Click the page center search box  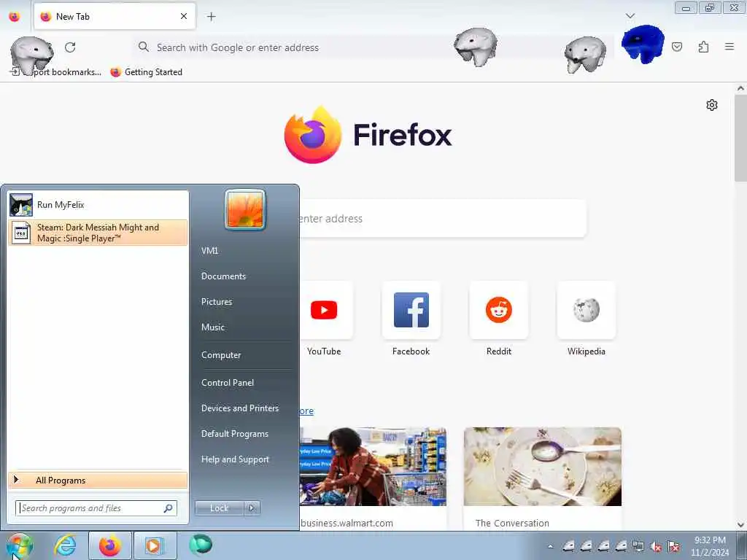pos(442,219)
